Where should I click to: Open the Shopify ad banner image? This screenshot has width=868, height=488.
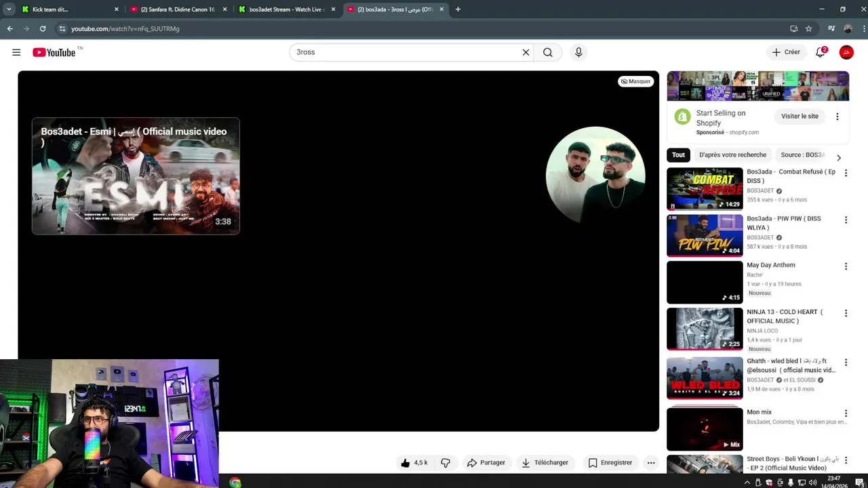[x=757, y=86]
